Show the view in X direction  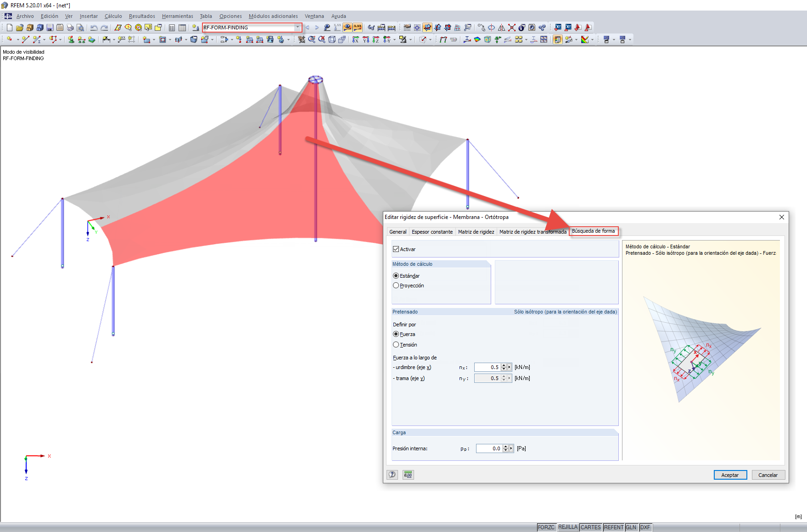pos(356,39)
